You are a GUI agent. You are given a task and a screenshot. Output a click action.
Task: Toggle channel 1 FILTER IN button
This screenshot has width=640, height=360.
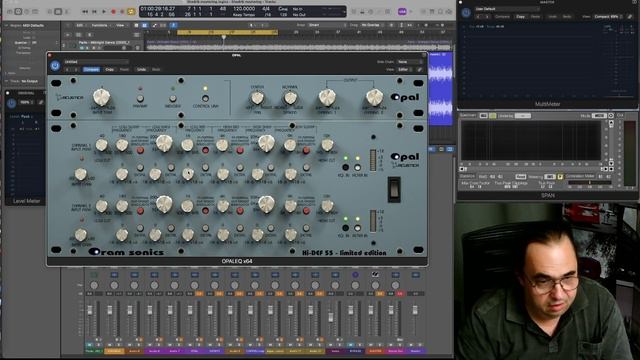coord(358,167)
